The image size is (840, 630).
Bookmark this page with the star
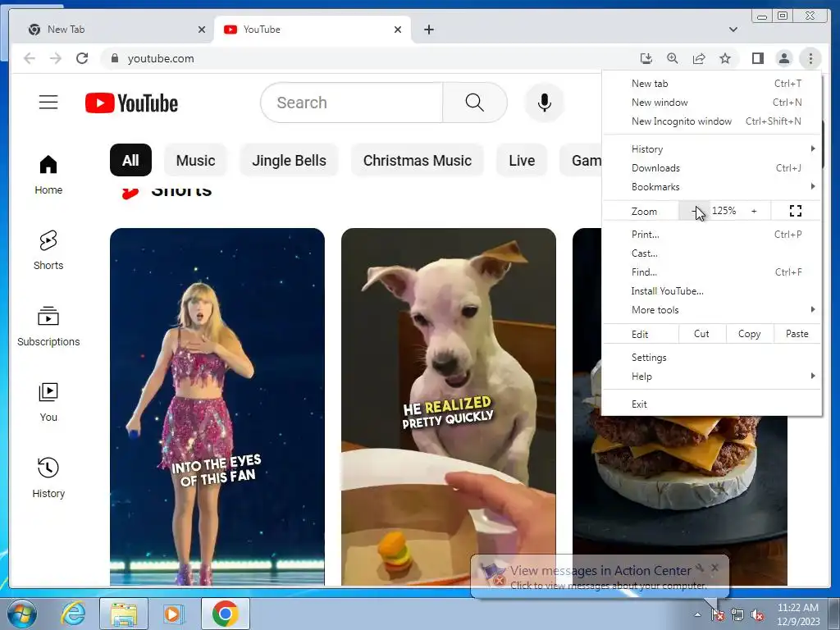(x=725, y=58)
